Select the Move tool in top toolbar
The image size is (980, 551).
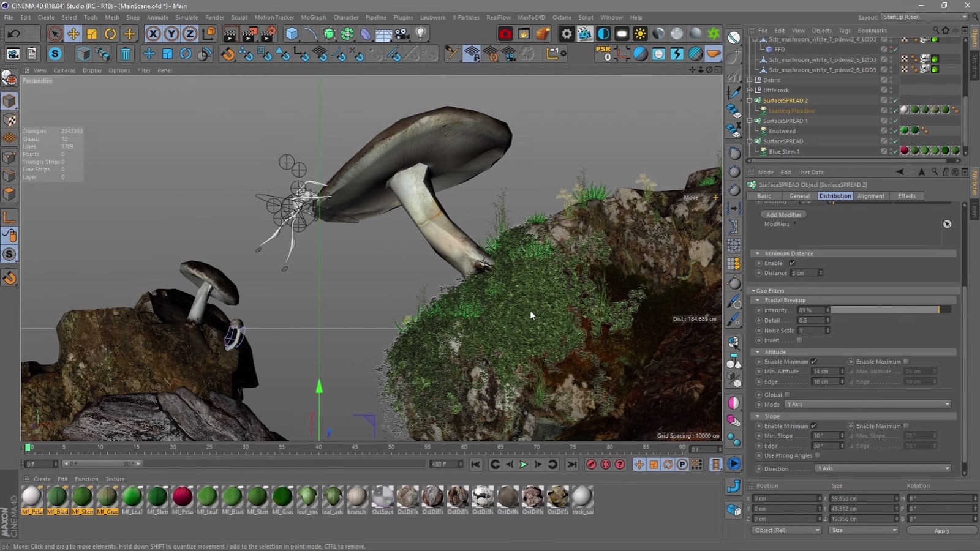pyautogui.click(x=73, y=34)
